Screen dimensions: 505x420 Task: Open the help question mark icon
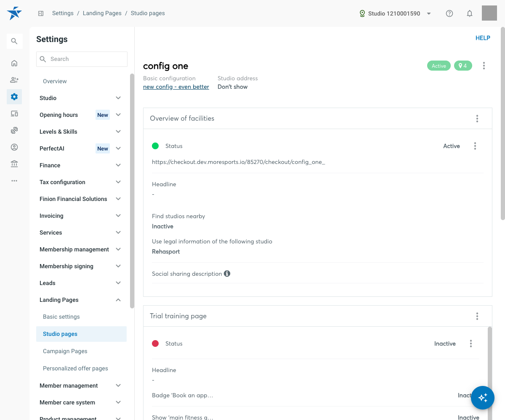[449, 13]
